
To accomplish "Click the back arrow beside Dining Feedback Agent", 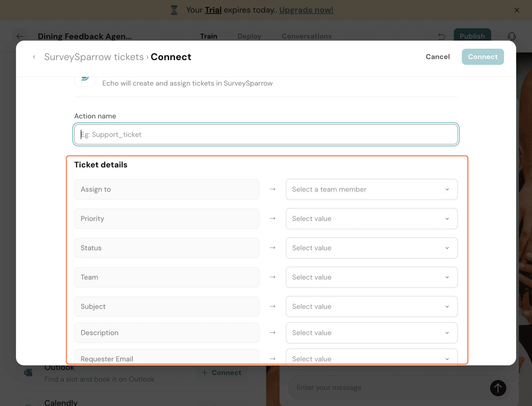I will [x=20, y=36].
